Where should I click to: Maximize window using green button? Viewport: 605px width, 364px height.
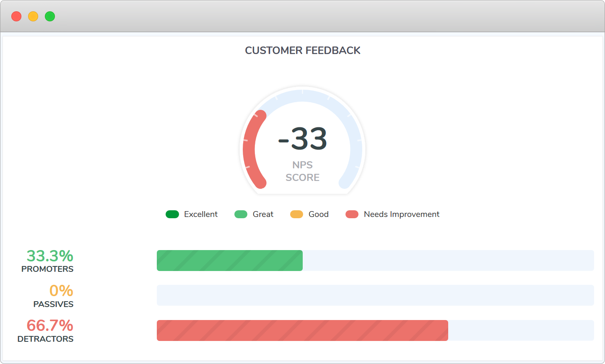coord(50,16)
